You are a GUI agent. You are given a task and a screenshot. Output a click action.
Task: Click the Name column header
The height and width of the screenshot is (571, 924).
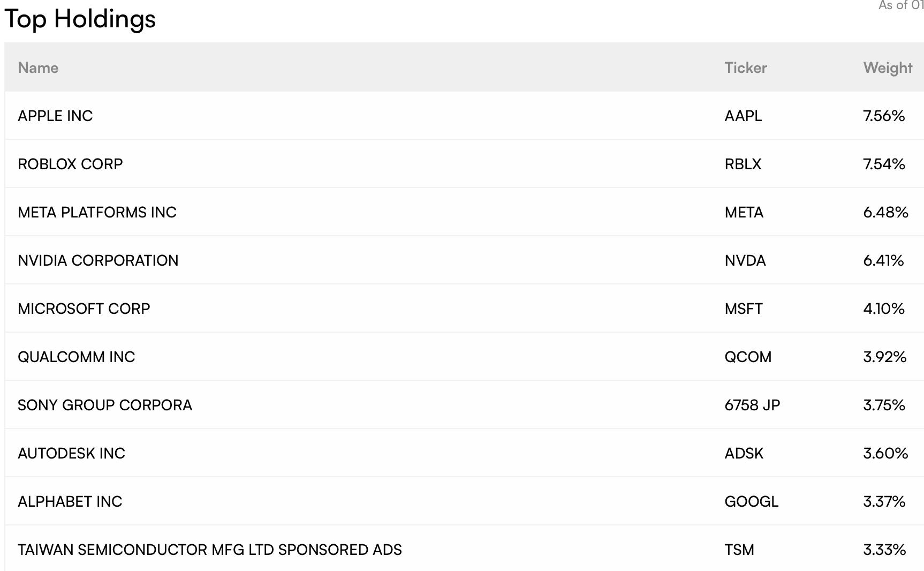tap(38, 67)
